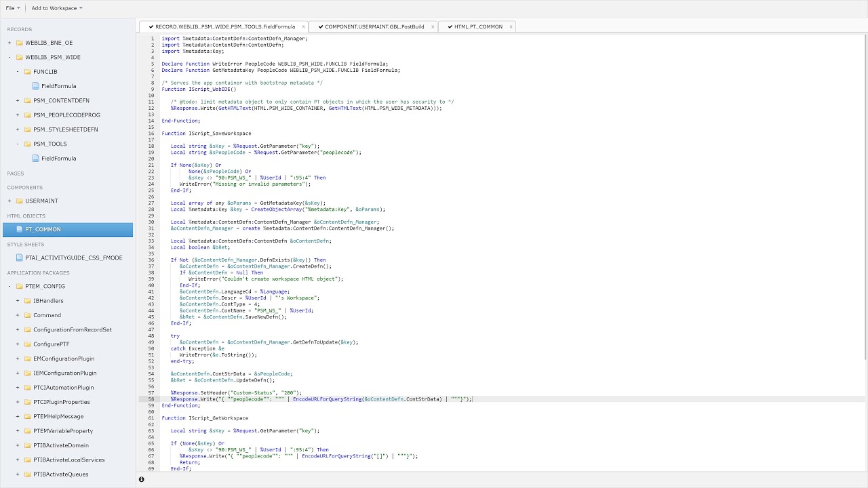The image size is (868, 488).
Task: Click the WEBLIB_BNE_OE folder icon
Action: (x=19, y=43)
